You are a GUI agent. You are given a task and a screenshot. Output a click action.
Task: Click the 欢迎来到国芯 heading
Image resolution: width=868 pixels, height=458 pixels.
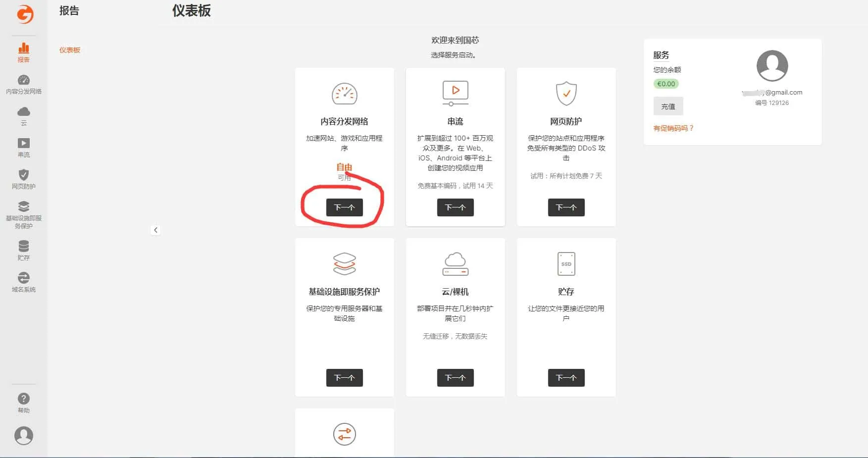coord(456,40)
